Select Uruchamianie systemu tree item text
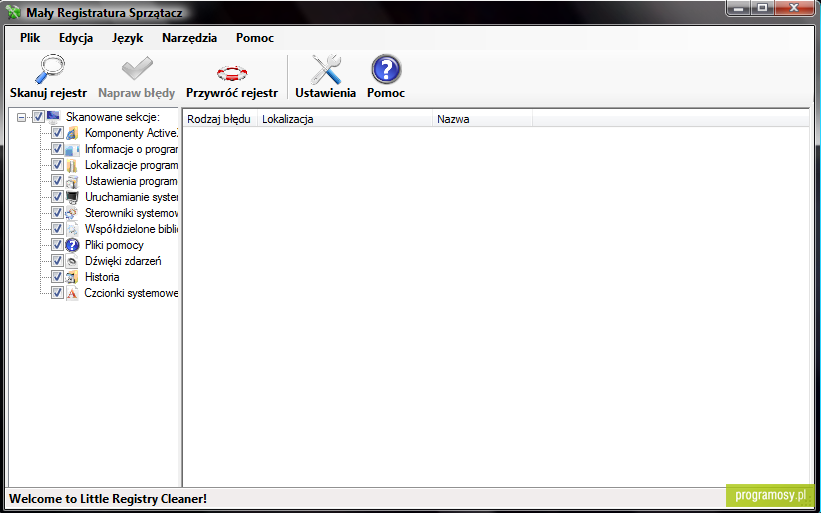The width and height of the screenshot is (821, 513). (131, 197)
